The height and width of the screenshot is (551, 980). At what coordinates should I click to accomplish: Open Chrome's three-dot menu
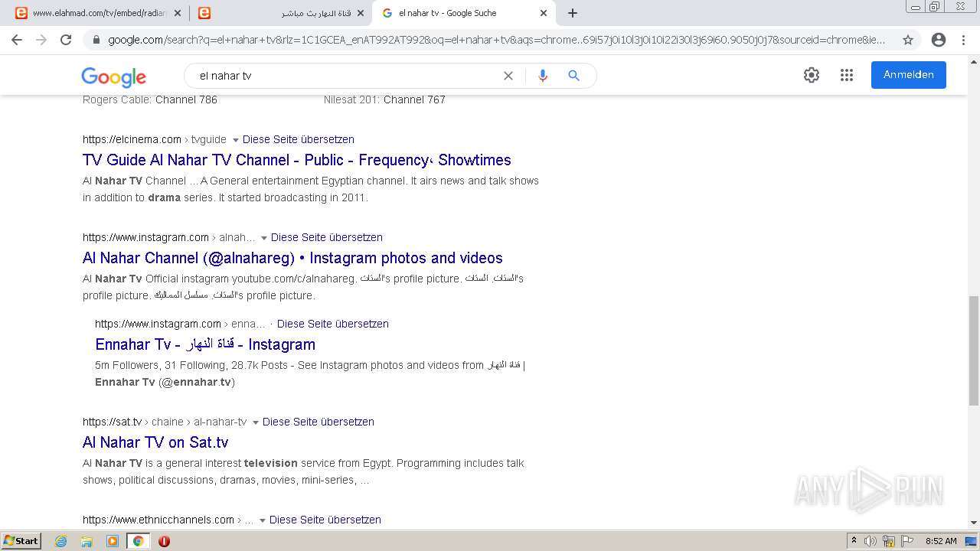click(963, 40)
